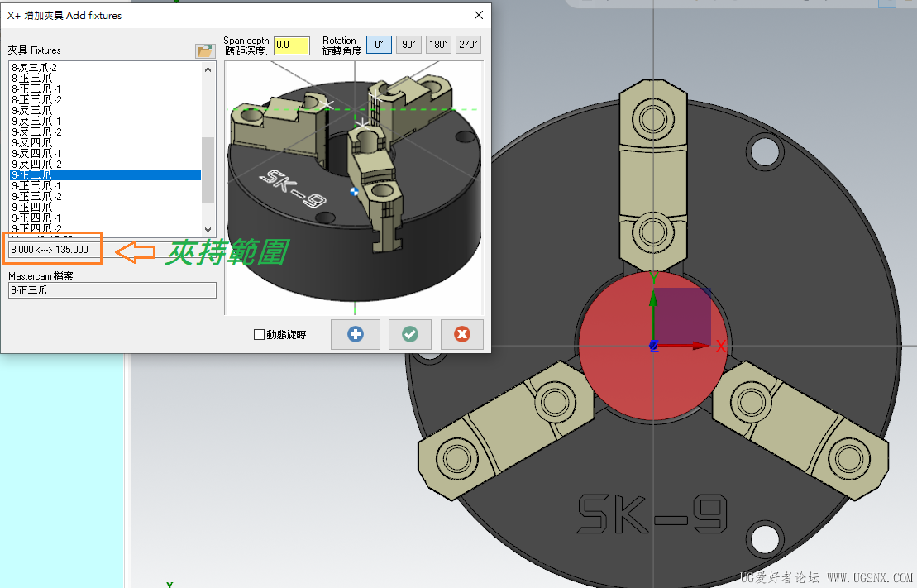Confirm with the green checkmark button
This screenshot has width=917, height=588.
tap(410, 334)
